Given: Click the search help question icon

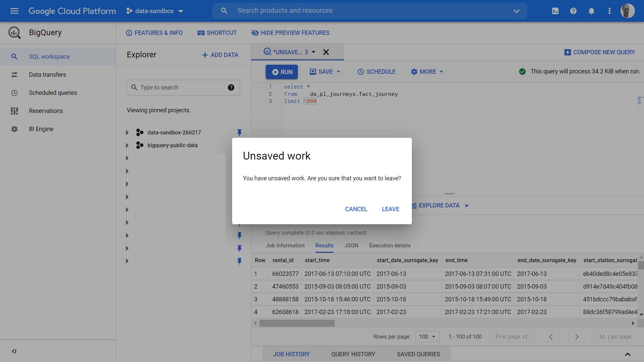Looking at the screenshot, I should click(x=231, y=87).
